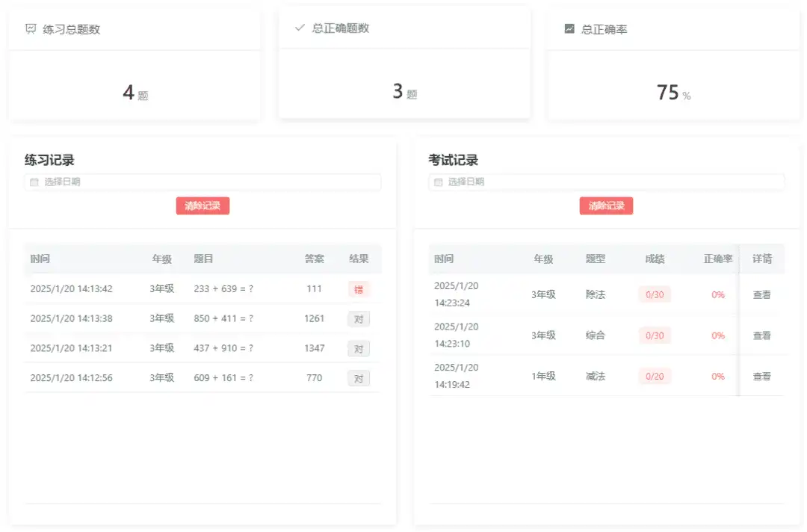Click the 3 题 correct questions value
The image size is (807, 532).
click(404, 91)
